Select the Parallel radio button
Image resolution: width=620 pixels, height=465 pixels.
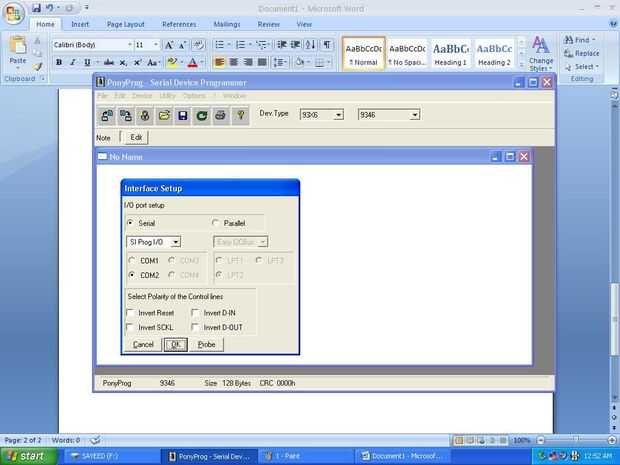[215, 223]
